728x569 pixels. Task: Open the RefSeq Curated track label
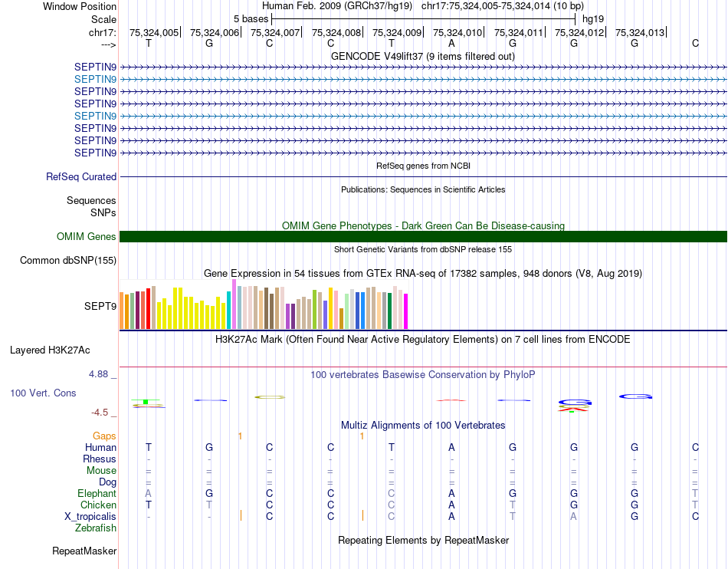pos(81,176)
